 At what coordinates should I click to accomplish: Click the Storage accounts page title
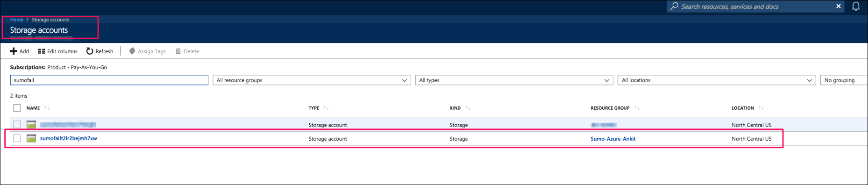39,30
